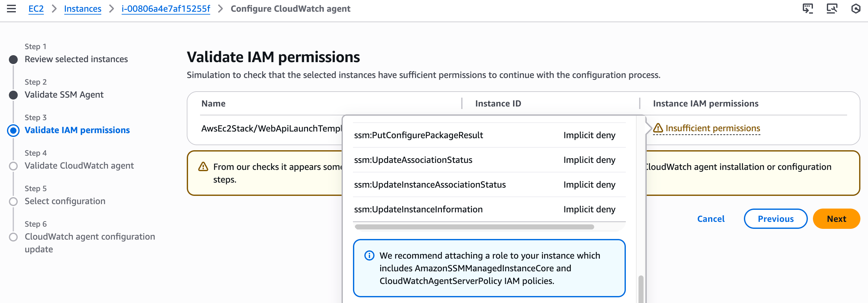Click the warning triangle in the yellow banner
This screenshot has height=303, width=868.
[x=203, y=166]
